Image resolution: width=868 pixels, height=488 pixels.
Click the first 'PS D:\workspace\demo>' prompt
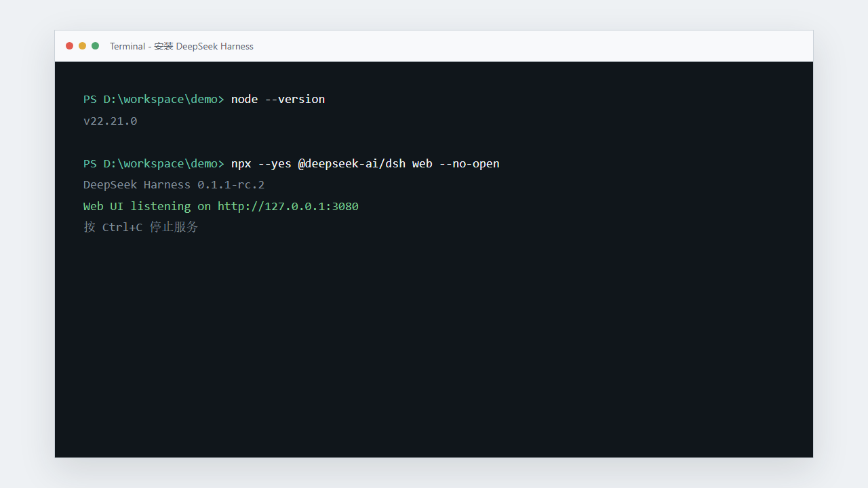pos(154,100)
